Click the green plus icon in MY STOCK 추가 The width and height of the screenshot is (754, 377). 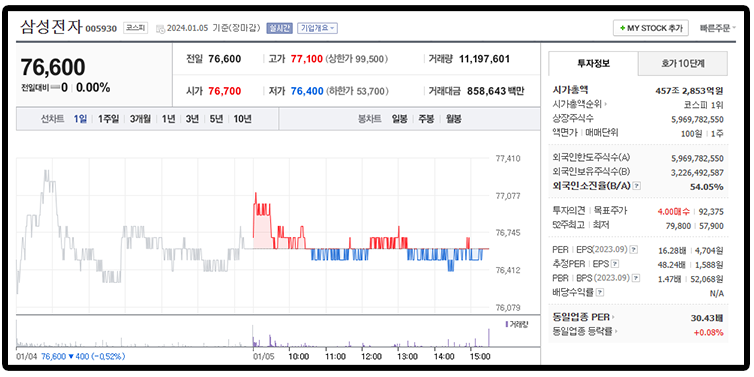623,28
